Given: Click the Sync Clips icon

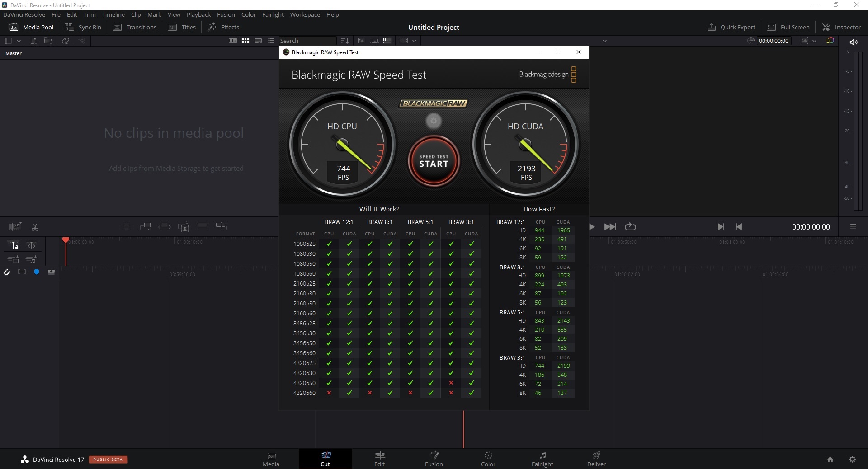Looking at the screenshot, I should pos(66,41).
